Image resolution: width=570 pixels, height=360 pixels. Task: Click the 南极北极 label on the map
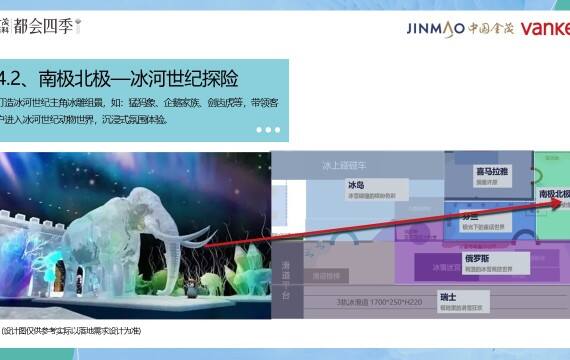point(554,194)
